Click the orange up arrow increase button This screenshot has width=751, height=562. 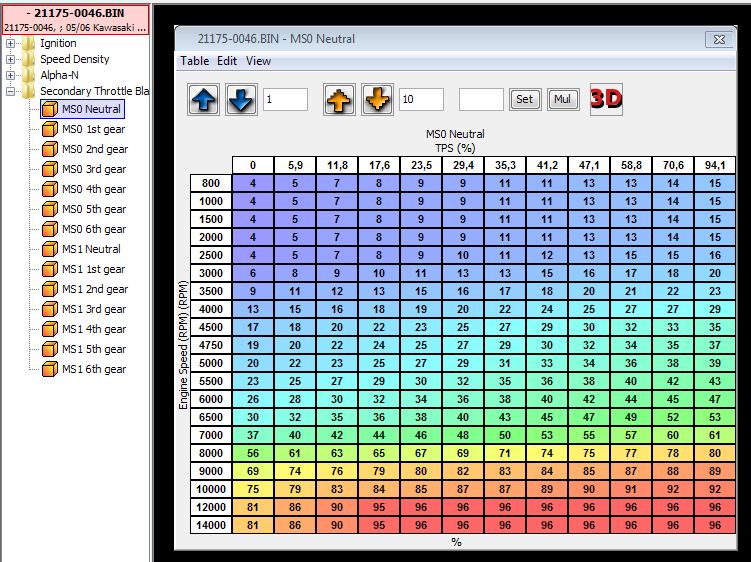(x=340, y=100)
